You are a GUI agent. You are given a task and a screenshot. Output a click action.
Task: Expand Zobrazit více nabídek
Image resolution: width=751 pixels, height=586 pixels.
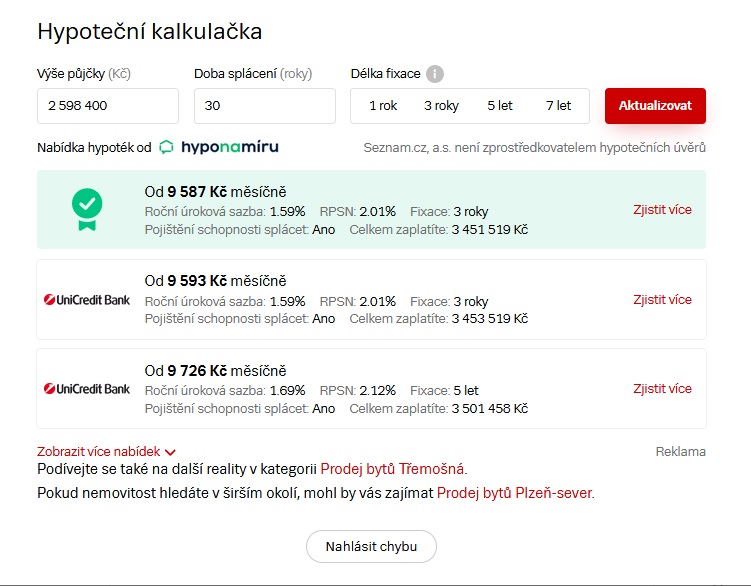point(106,451)
